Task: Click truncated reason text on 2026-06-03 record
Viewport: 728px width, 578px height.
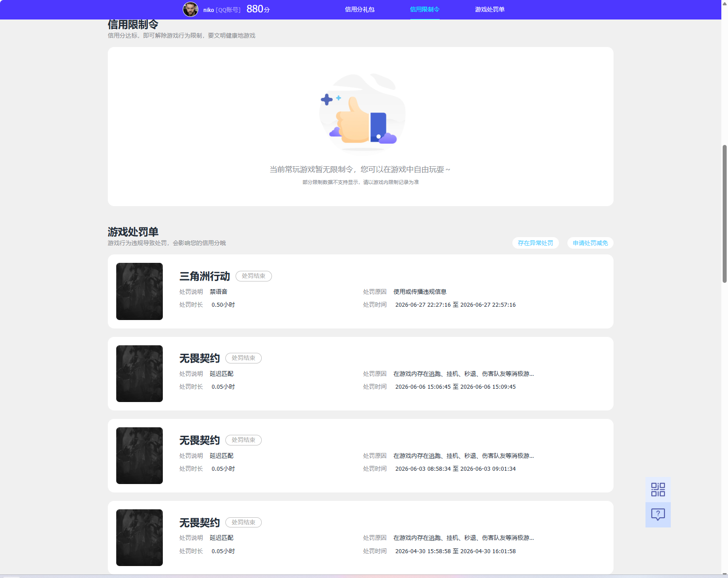Action: tap(464, 456)
